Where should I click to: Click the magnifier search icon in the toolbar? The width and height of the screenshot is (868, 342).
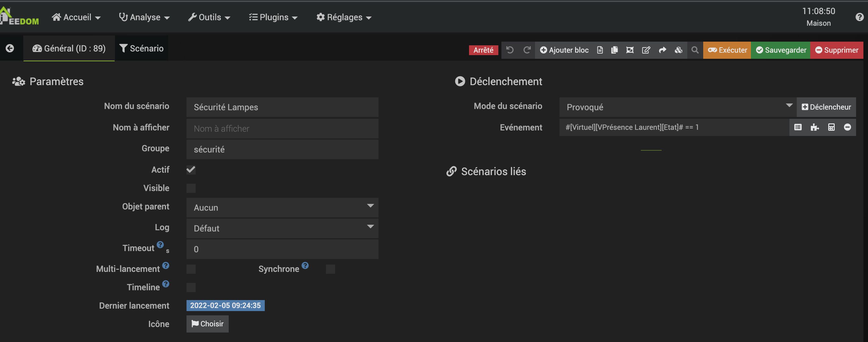(x=695, y=50)
